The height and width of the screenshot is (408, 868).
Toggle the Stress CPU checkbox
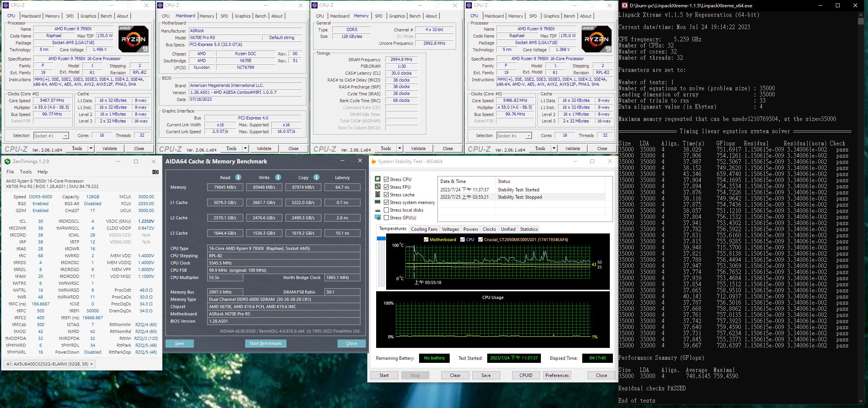[x=387, y=179]
